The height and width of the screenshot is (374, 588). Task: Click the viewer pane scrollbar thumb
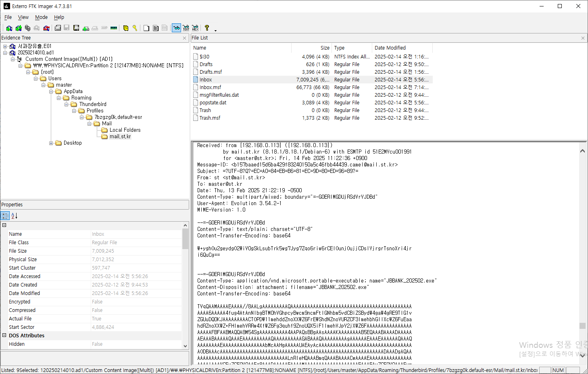[582, 326]
